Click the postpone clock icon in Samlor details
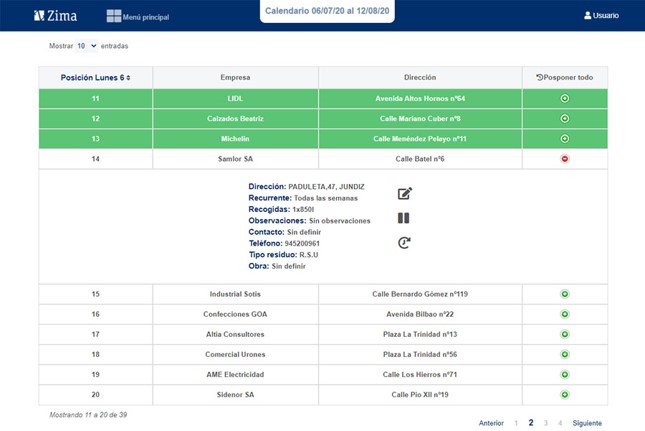 [x=404, y=242]
